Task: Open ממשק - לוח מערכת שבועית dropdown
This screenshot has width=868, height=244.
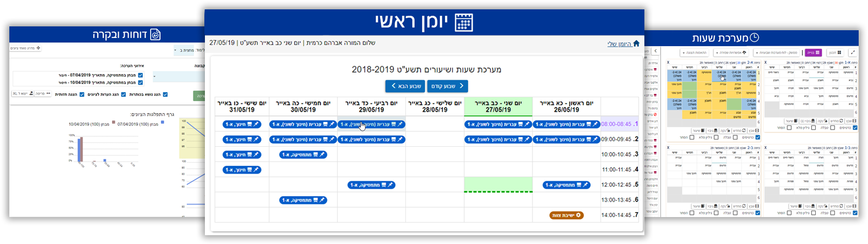Action: [x=776, y=52]
